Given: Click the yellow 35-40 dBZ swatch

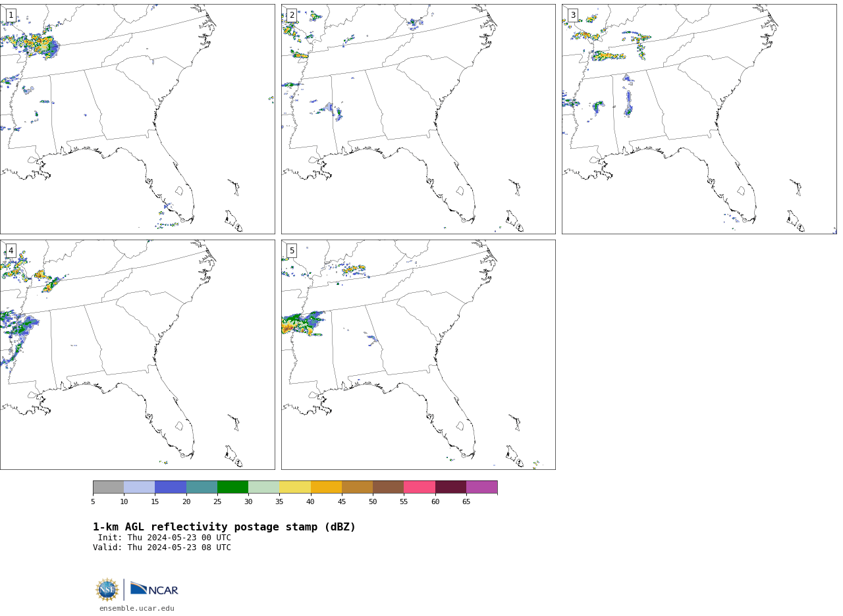Looking at the screenshot, I should [x=295, y=487].
